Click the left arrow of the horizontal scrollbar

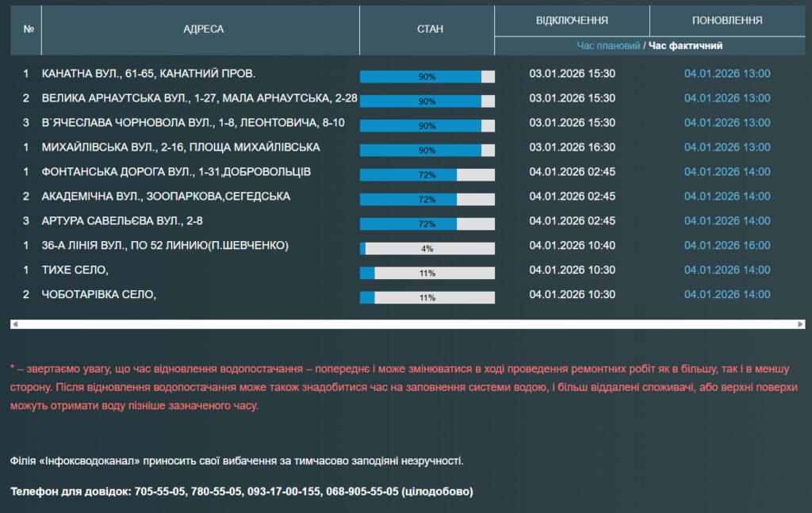[x=14, y=324]
